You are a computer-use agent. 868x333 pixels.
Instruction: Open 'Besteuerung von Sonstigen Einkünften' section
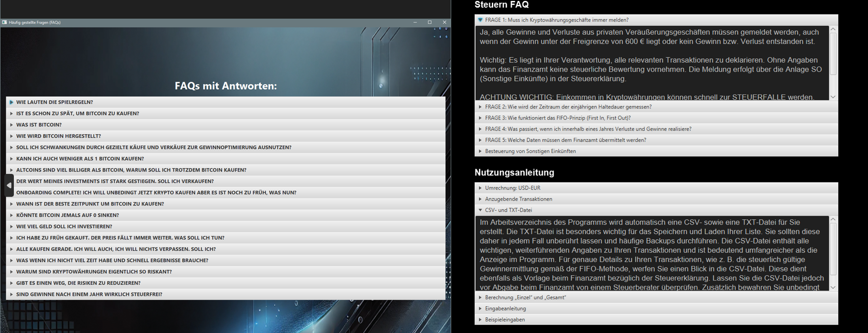click(x=656, y=151)
